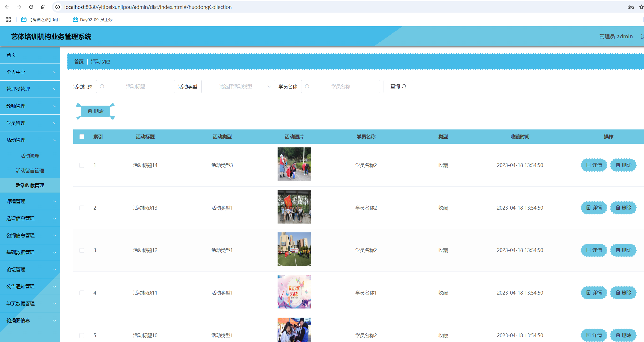644x342 pixels.
Task: Expand the 个人中心 sidebar menu
Action: [x=30, y=72]
